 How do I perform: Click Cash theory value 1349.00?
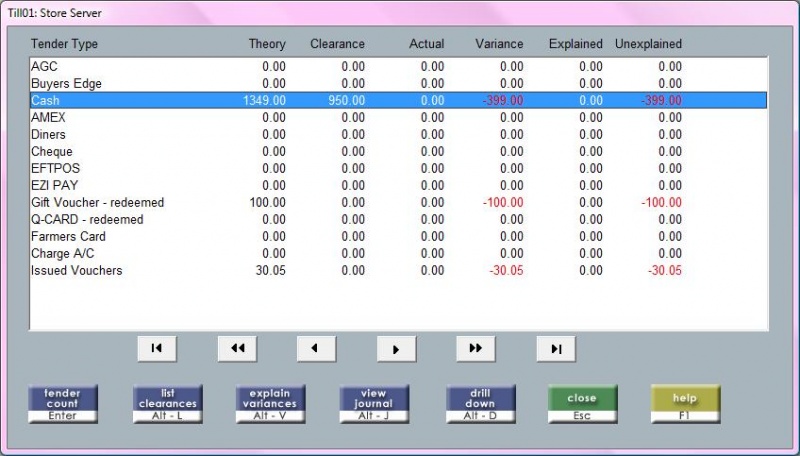(264, 100)
